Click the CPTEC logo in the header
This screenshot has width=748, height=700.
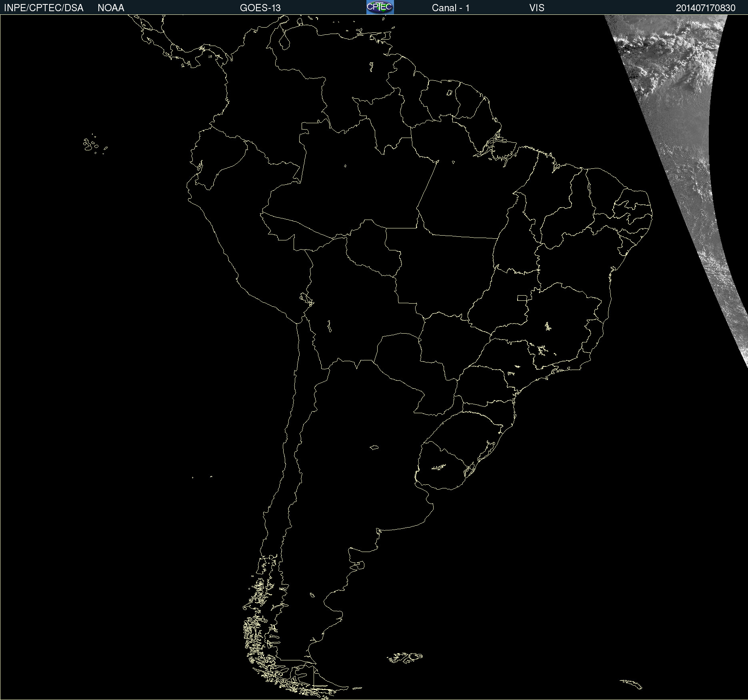[380, 7]
